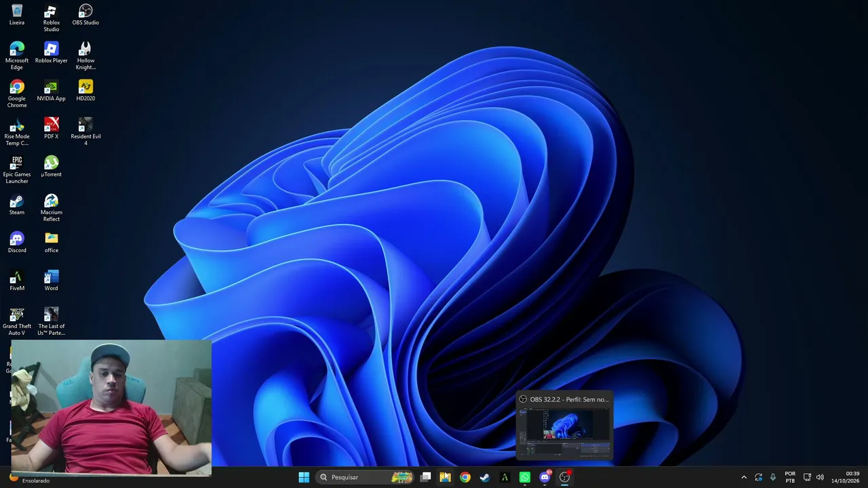Viewport: 868px width, 488px height.
Task: Switch the POR PTB keyboard layout indicator
Action: pyautogui.click(x=790, y=477)
